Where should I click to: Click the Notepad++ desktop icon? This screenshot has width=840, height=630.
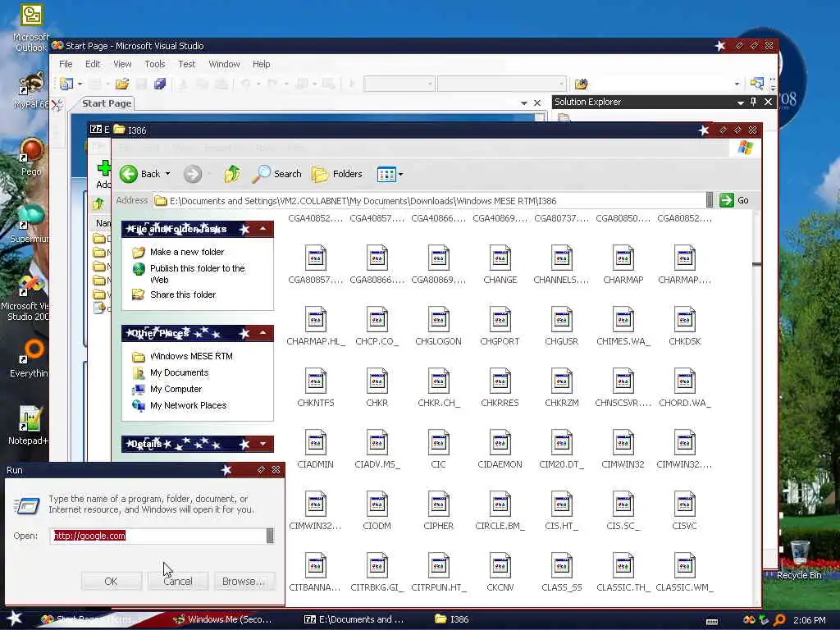tap(30, 418)
